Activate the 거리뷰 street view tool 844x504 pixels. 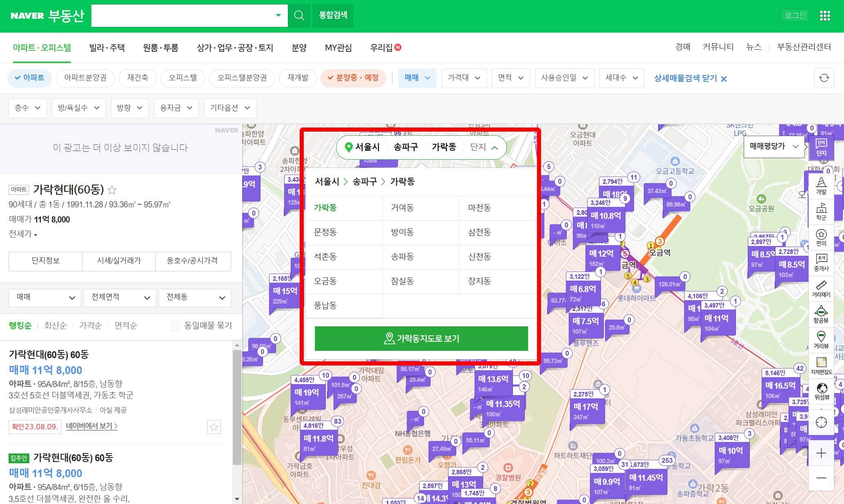pyautogui.click(x=821, y=340)
